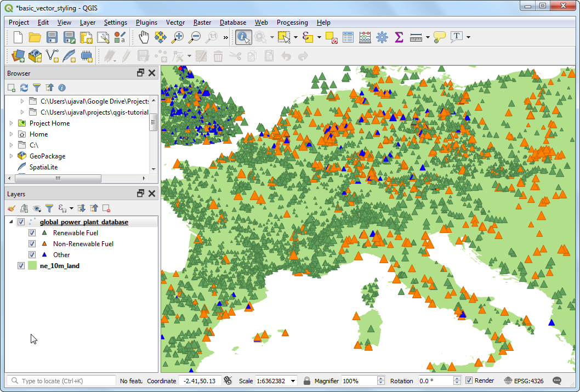Click the Zoom In magnifier tool

click(x=178, y=37)
